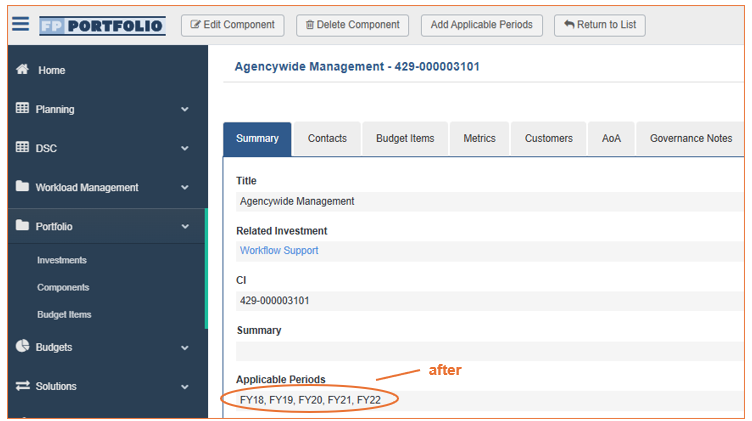Open the Metrics tab
Image resolution: width=752 pixels, height=421 pixels.
[479, 139]
